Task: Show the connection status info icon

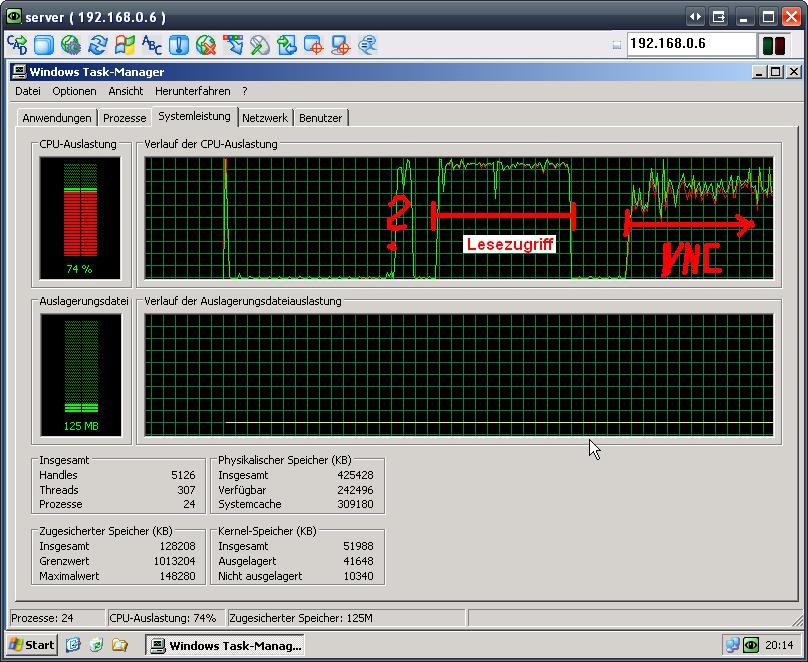Action: 179,45
